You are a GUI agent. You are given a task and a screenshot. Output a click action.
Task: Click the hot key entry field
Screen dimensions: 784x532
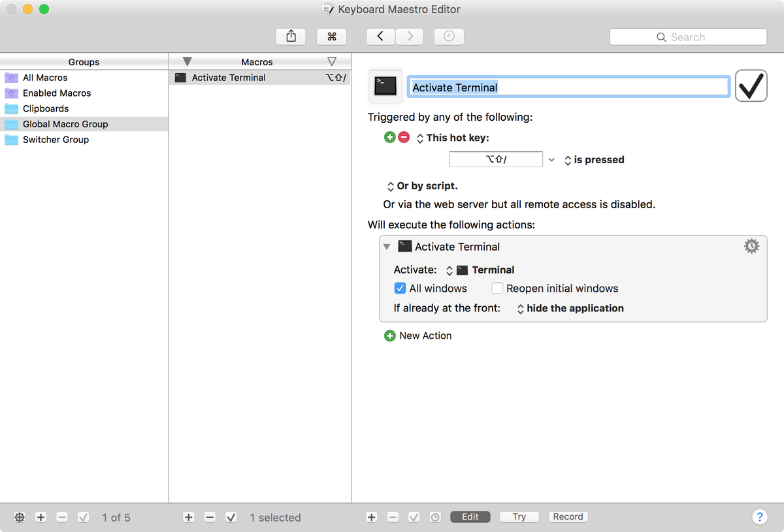click(496, 159)
